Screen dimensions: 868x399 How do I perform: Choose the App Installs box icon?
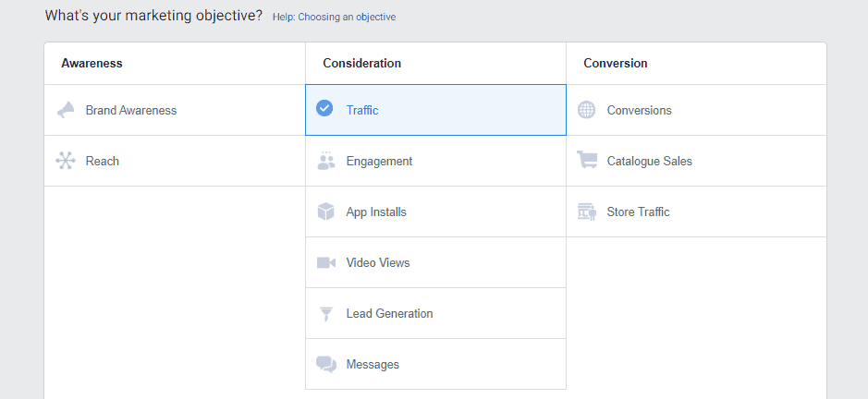pos(326,212)
